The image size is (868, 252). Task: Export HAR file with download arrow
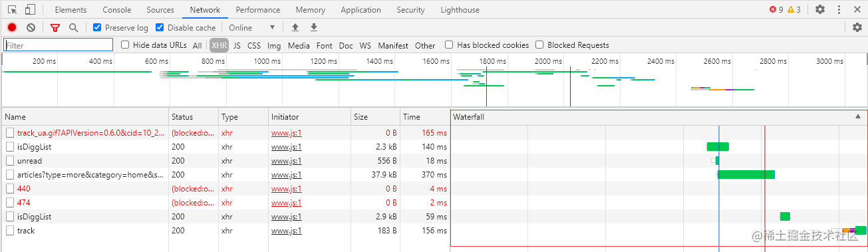pyautogui.click(x=314, y=27)
